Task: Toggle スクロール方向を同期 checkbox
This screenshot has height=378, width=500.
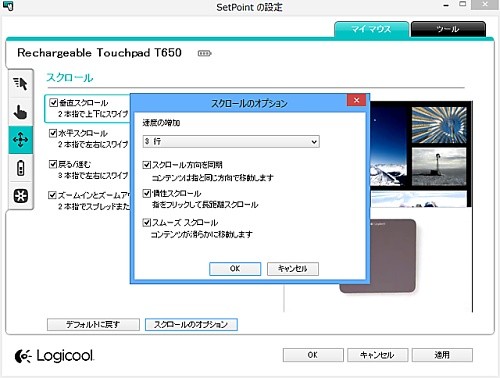Action: [147, 165]
